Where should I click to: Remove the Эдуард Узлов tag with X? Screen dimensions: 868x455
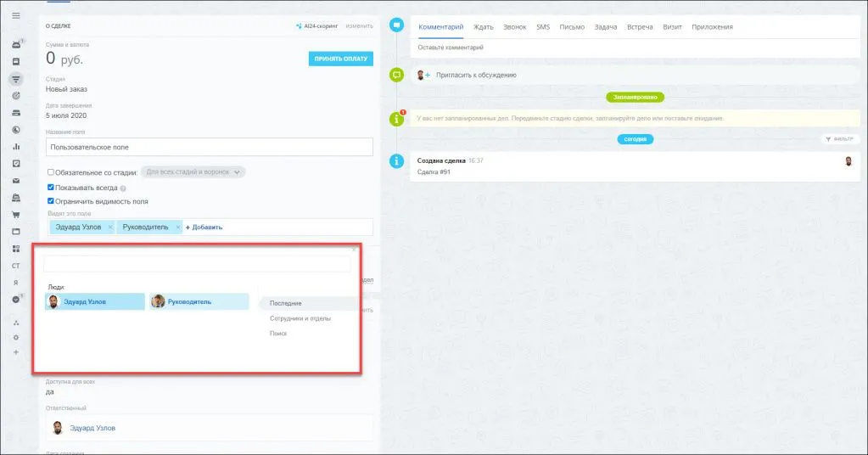click(110, 227)
